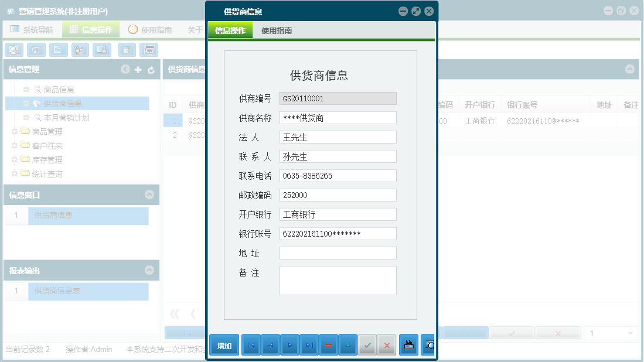This screenshot has width=644, height=362.
Task: Go to previous record in supplier dialog
Action: pyautogui.click(x=270, y=346)
